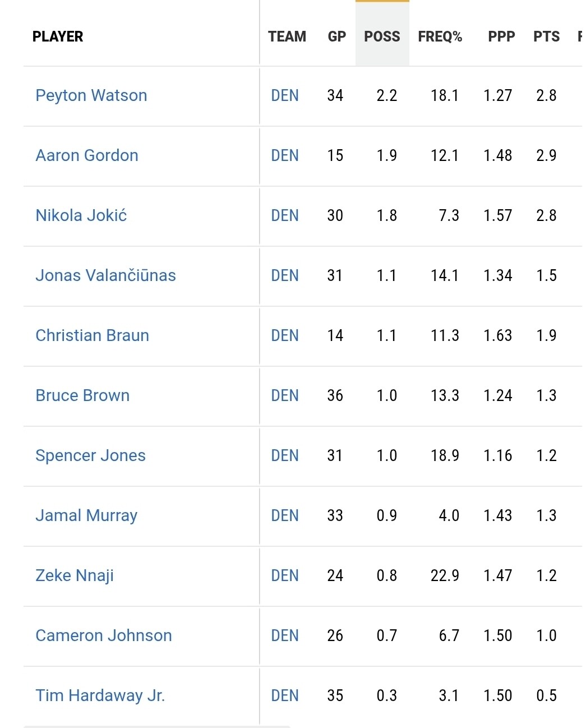
Task: Sort by GP column header
Action: pos(336,36)
